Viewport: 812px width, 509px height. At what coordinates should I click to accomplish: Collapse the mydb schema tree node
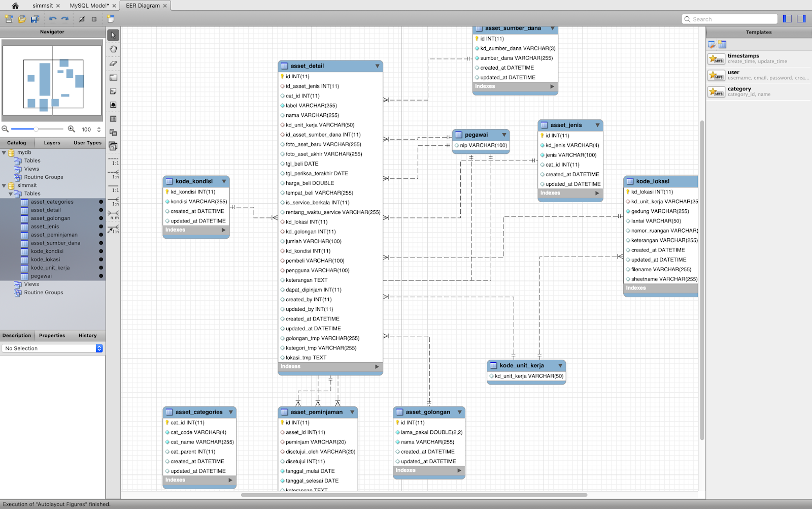pos(4,152)
